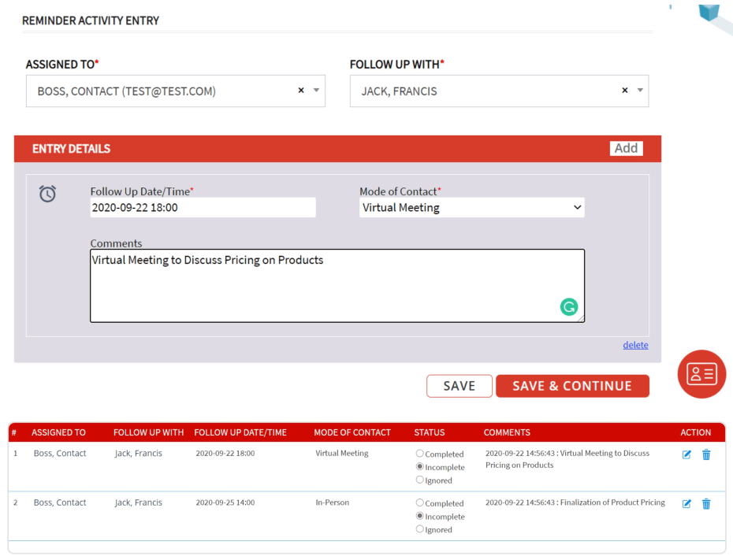Image resolution: width=733 pixels, height=560 pixels.
Task: Open the edit pencil icon for row 2
Action: (686, 503)
